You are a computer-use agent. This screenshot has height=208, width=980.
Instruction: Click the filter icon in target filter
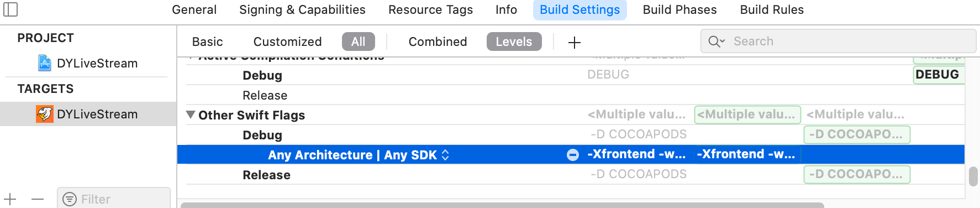70,199
